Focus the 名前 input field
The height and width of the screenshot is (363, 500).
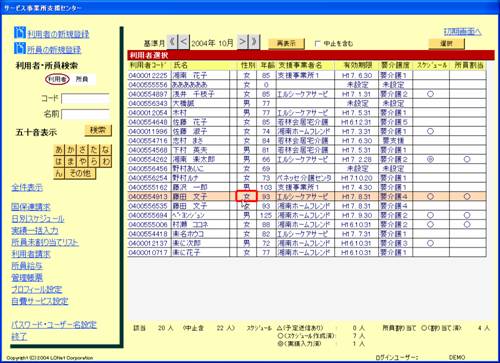86,114
